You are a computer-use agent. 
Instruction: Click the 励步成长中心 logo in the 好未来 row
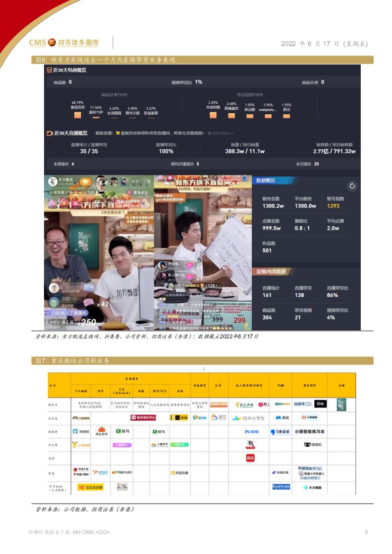coord(143,418)
